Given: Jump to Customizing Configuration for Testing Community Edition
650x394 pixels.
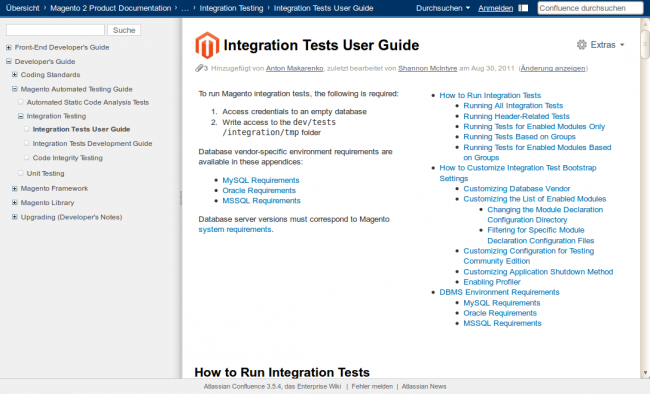Looking at the screenshot, I should pos(529,256).
